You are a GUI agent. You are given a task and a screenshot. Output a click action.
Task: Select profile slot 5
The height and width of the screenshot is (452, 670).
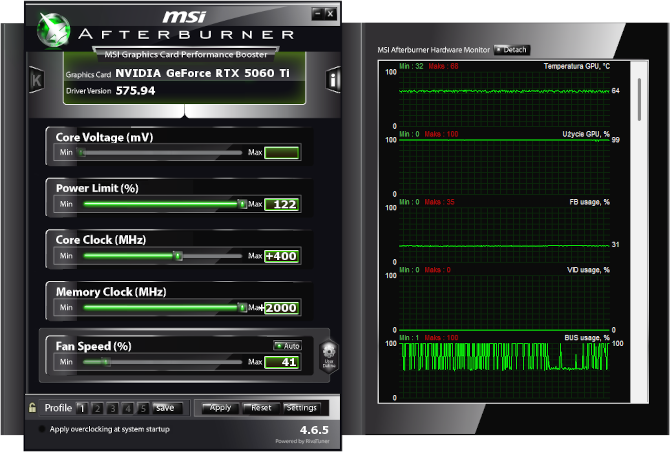pos(143,408)
